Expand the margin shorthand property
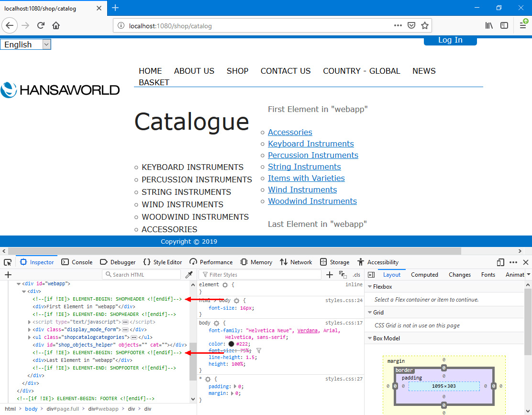Viewport: 532px width, 415px height. point(233,393)
